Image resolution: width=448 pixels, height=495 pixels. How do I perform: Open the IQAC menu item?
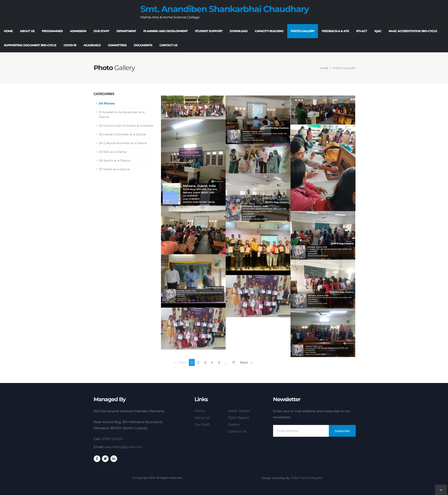tap(378, 31)
